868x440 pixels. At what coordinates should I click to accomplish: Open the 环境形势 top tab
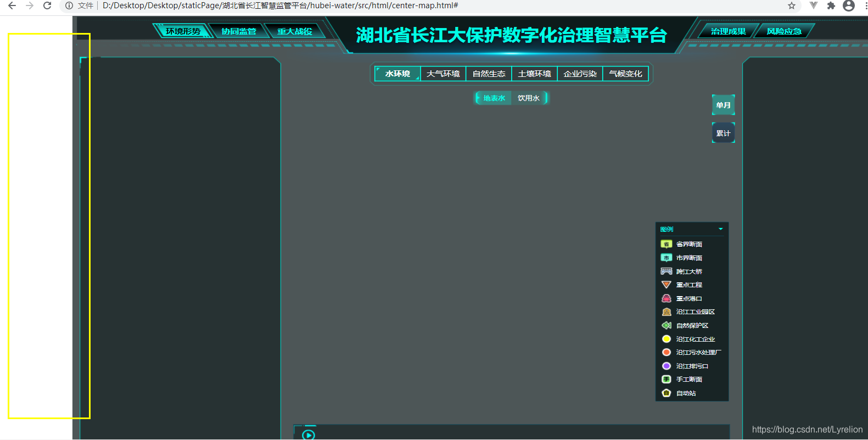[x=183, y=31]
